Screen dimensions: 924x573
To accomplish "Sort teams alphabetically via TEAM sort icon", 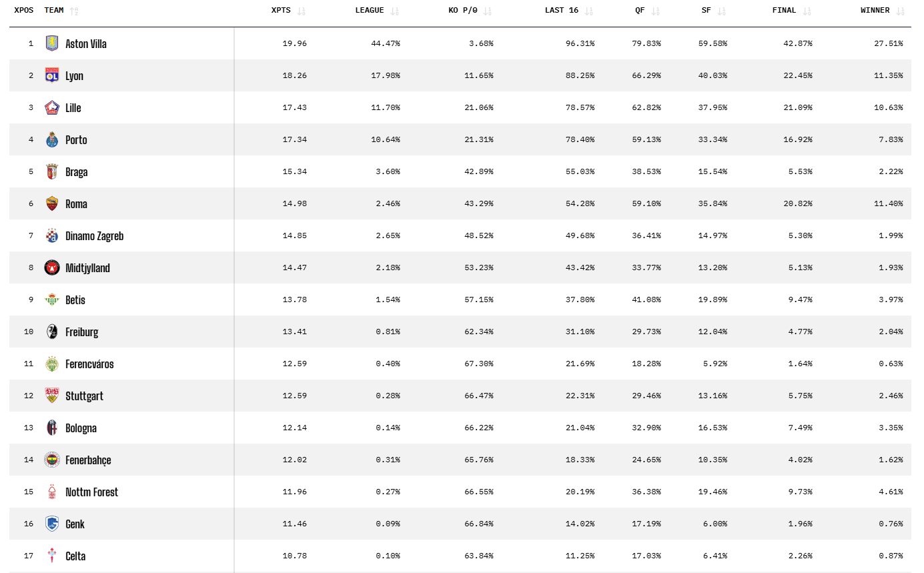I will point(74,11).
